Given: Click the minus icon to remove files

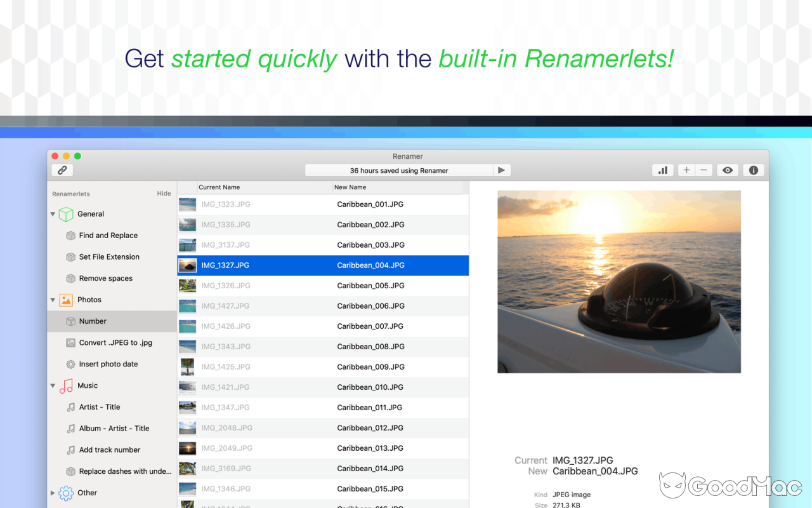Looking at the screenshot, I should pyautogui.click(x=704, y=170).
